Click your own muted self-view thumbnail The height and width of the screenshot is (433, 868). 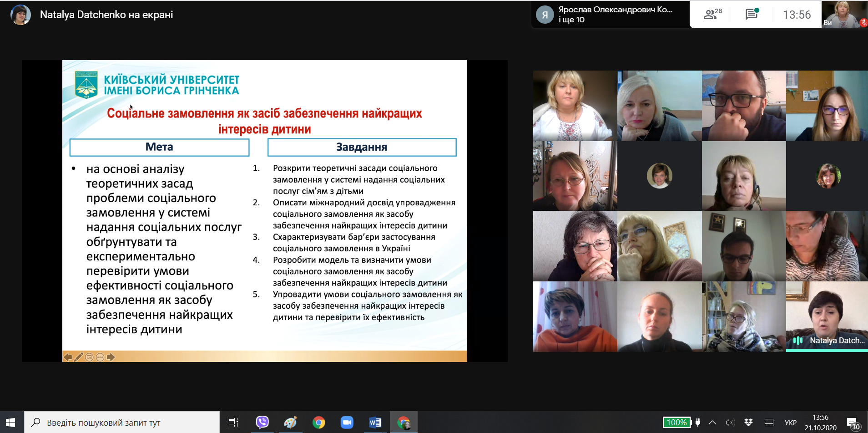tap(844, 15)
